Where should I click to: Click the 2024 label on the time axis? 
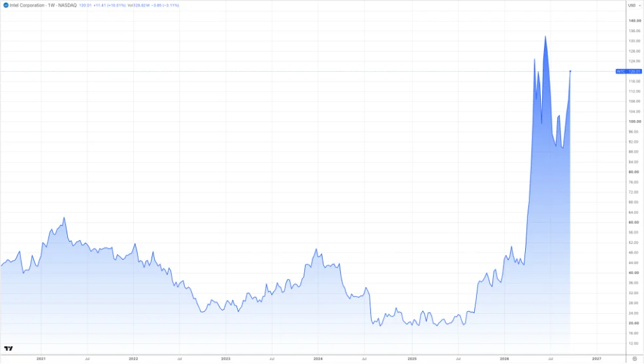click(318, 359)
